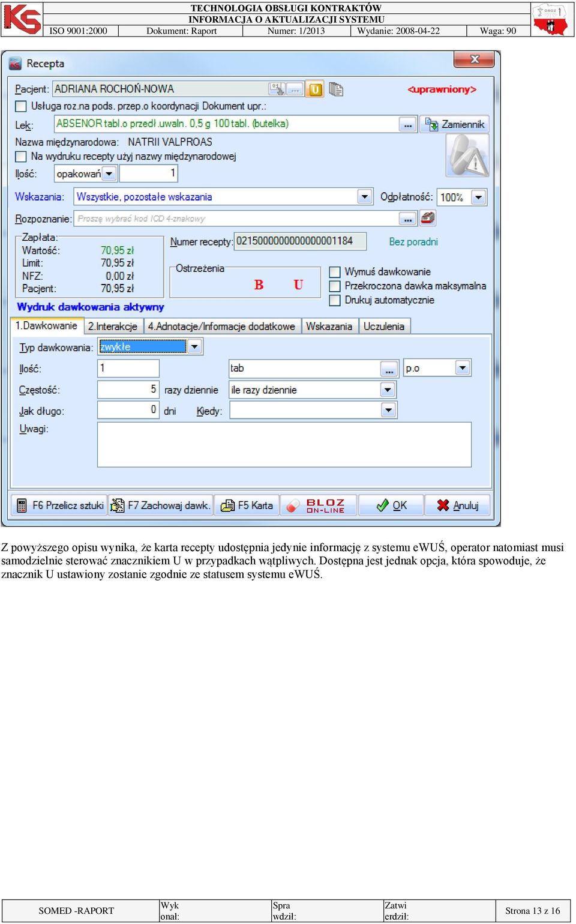Click the Wartość 70,95 zł value
Image resolution: width=576 pixels, height=924 pixels.
coord(117,250)
